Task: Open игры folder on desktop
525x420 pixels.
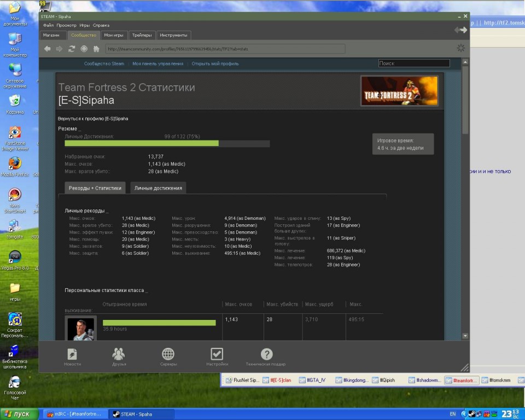Action: pos(15,291)
